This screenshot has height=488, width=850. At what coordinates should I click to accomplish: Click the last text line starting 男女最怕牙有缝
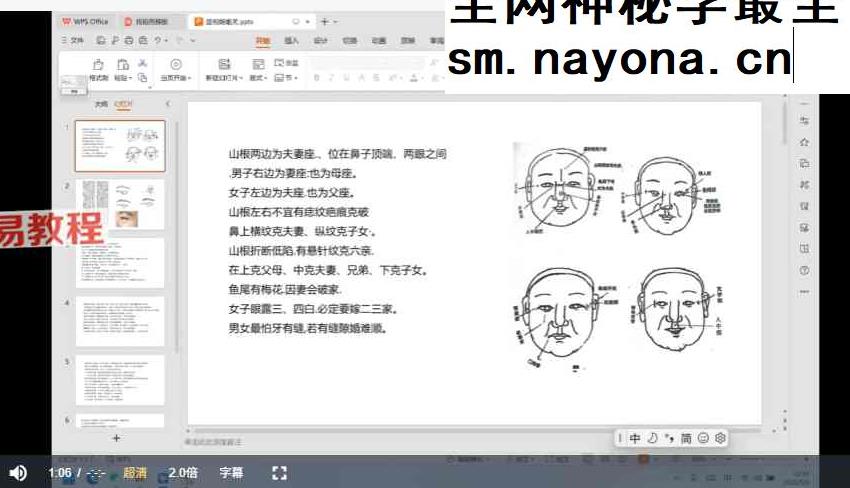click(x=307, y=328)
